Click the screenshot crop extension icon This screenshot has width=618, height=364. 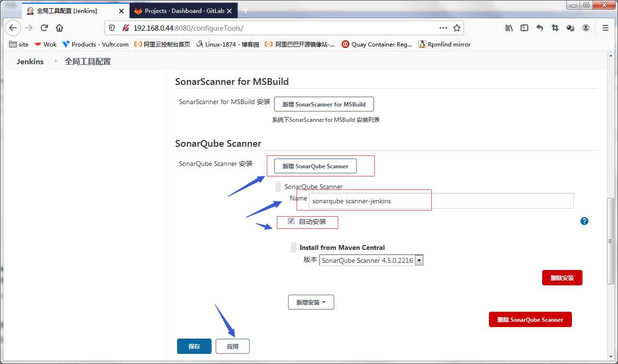(555, 28)
